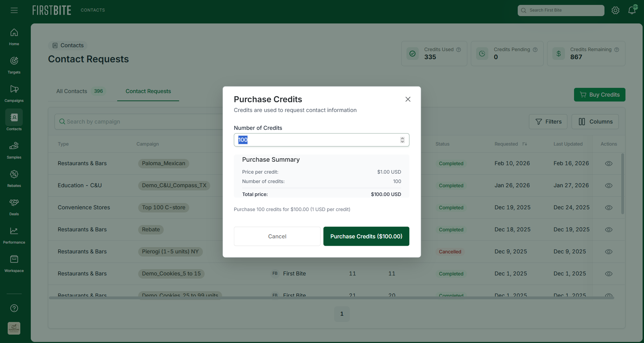Open the notifications bell
The height and width of the screenshot is (343, 644).
[632, 10]
